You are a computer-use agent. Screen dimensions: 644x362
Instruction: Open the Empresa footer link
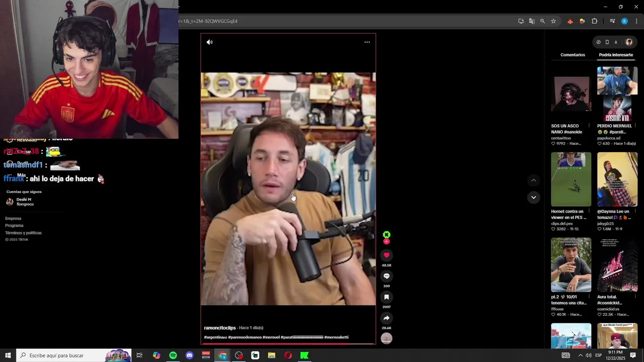pyautogui.click(x=13, y=219)
